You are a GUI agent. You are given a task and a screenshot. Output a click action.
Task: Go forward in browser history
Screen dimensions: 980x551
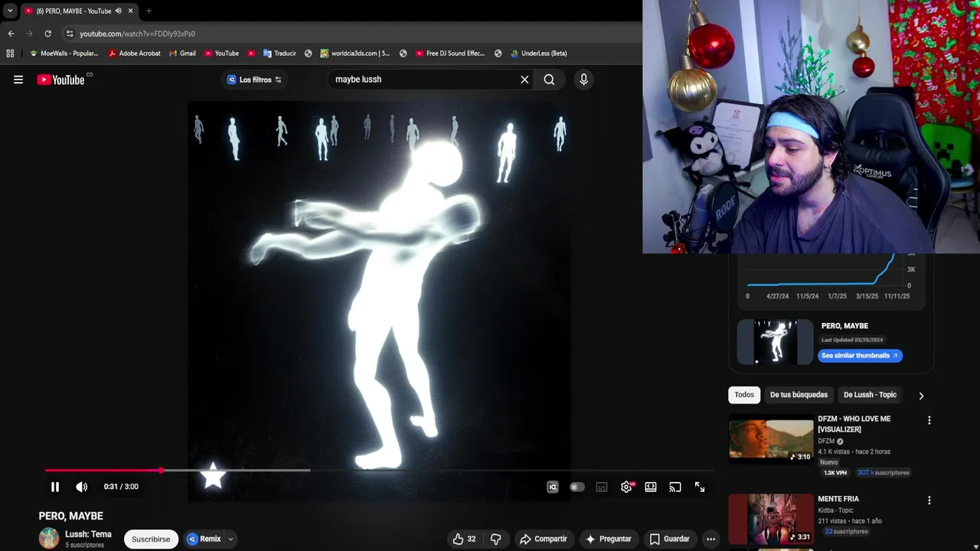30,34
